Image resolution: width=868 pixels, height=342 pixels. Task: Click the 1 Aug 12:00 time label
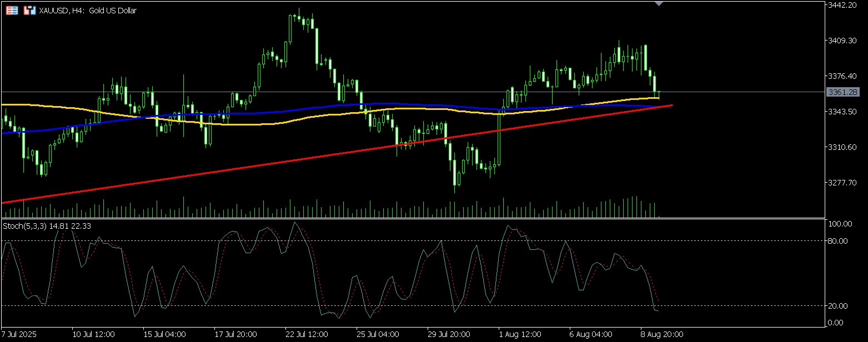tap(520, 335)
